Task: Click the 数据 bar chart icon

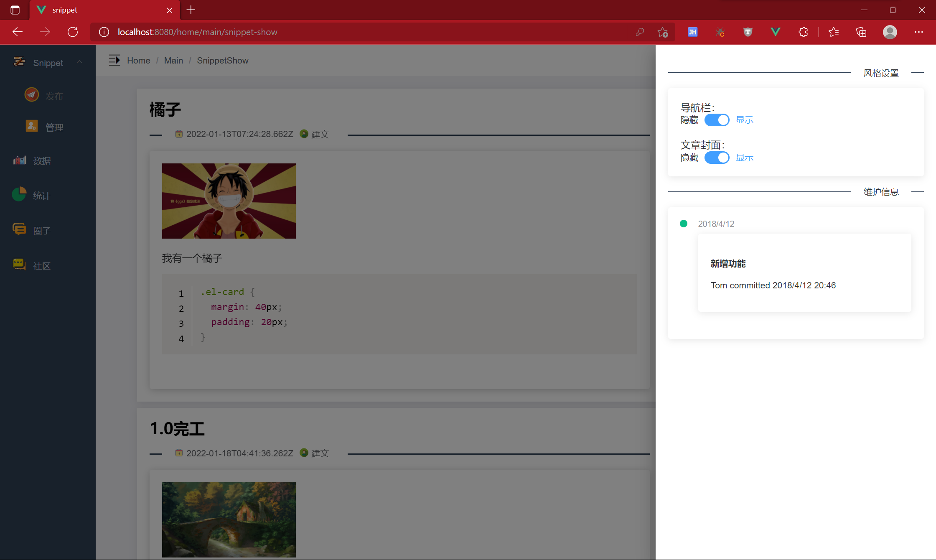Action: (20, 160)
